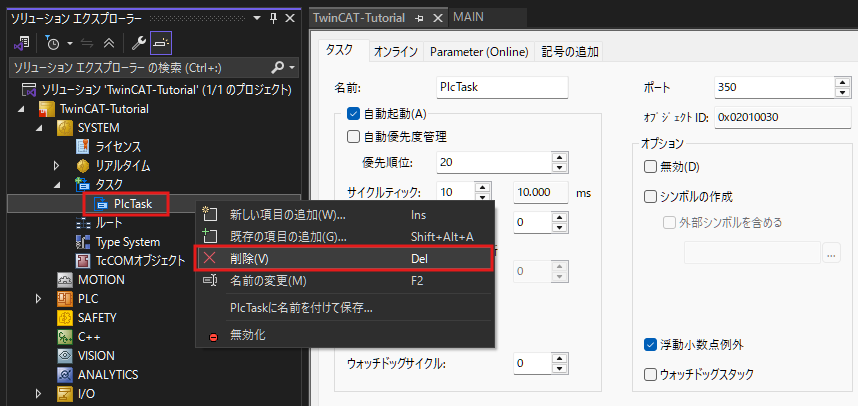Screen dimensions: 858x406
Task: Click the search magnifier icon
Action: [277, 67]
